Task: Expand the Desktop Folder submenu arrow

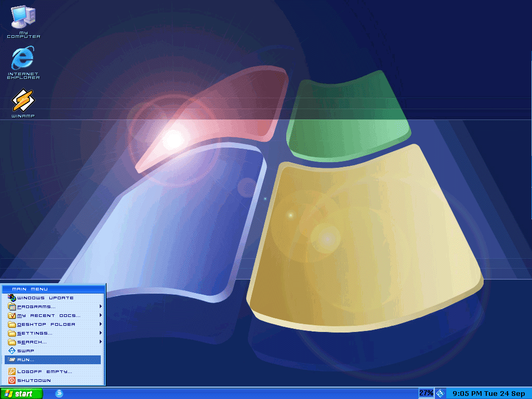Action: coord(100,324)
